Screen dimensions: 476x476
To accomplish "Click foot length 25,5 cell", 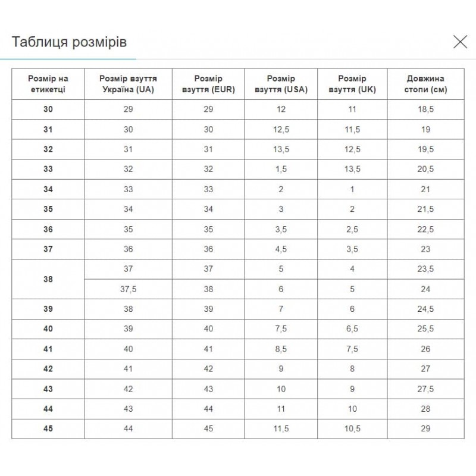I will pos(425,329).
